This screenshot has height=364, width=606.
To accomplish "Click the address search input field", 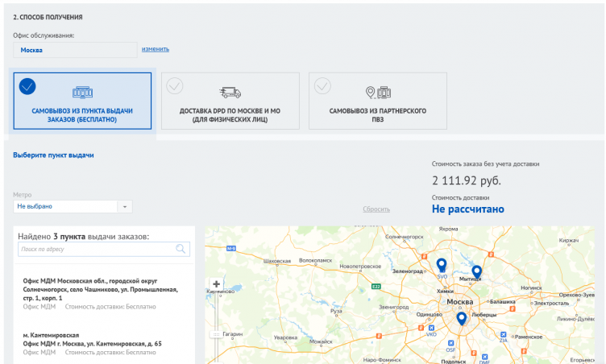I will [97, 250].
